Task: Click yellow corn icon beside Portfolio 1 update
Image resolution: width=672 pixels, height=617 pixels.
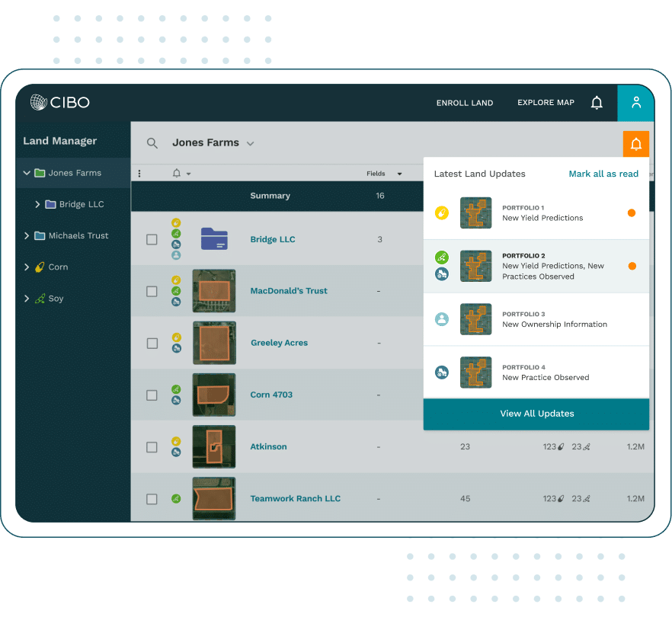Action: pyautogui.click(x=442, y=213)
